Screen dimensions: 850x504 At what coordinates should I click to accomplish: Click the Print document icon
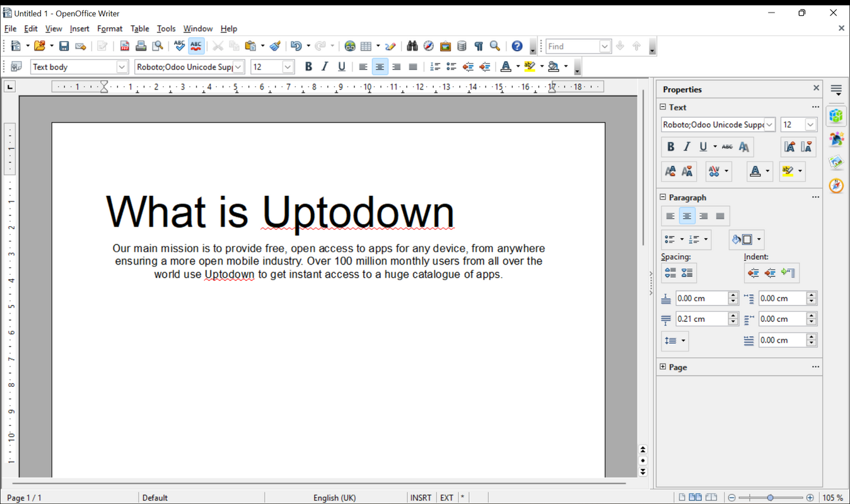[141, 46]
